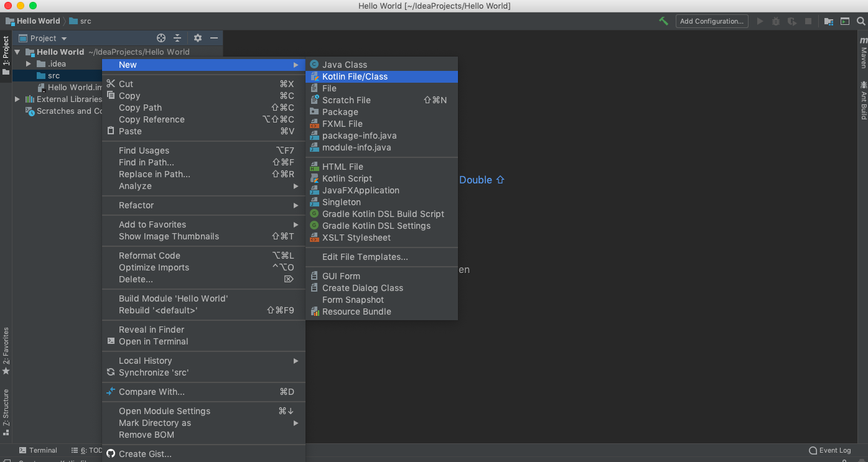The image size is (868, 462).
Task: Select Scratches and Consoles tree item
Action: tap(63, 111)
